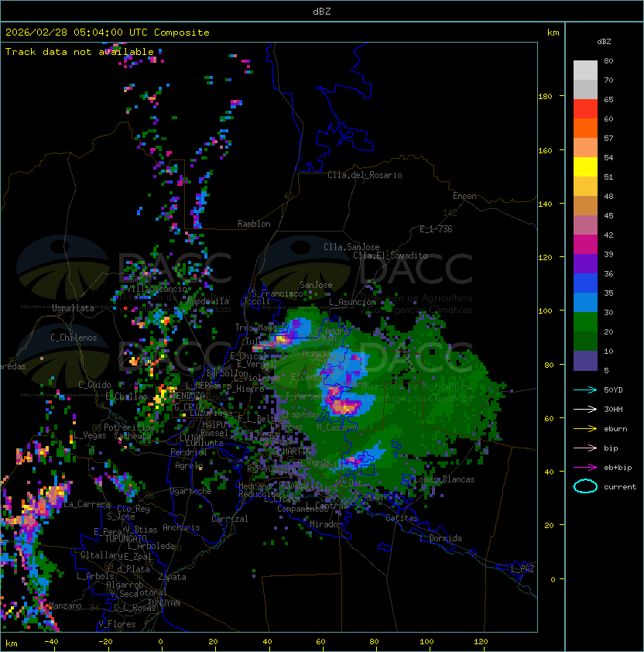Click the '180' km tick on vertical axis

[x=545, y=96]
